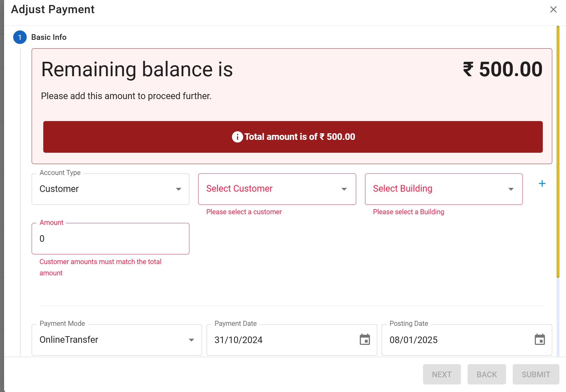Open the Payment Date calendar picker icon

(365, 340)
